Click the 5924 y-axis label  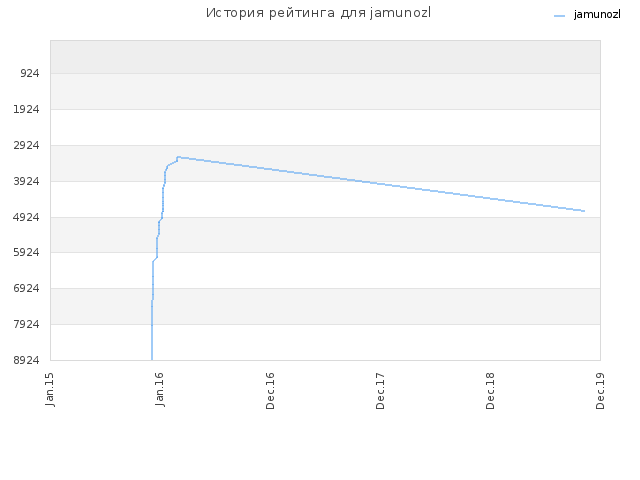click(x=27, y=253)
